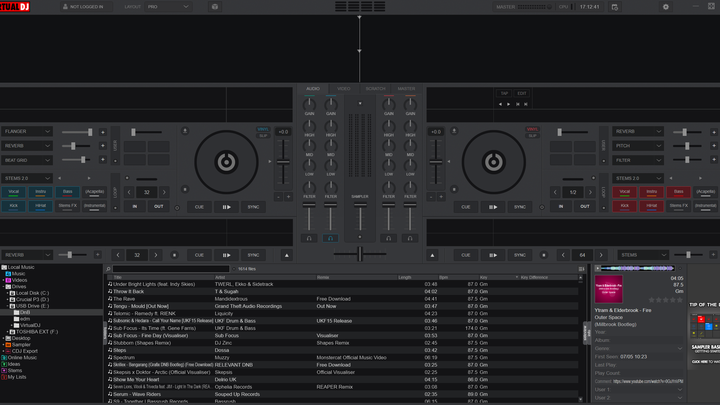Image resolution: width=720 pixels, height=405 pixels.
Task: Click the icon right of the layout selector
Action: (x=214, y=7)
